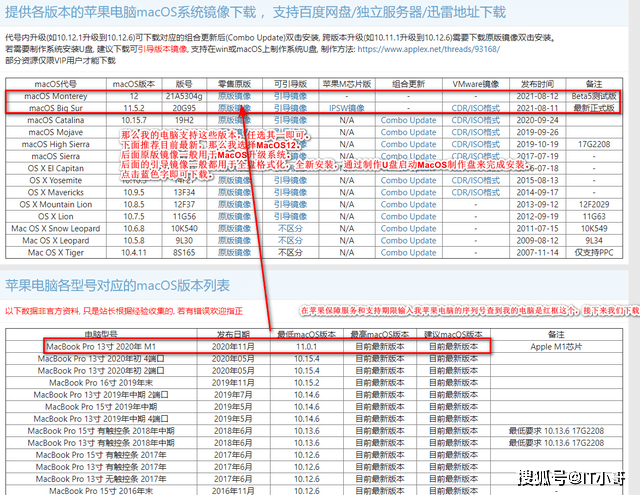Image resolution: width=640 pixels, height=495 pixels.
Task: Open CDR/ISO格式 link for macOS Mojave
Action: (x=476, y=132)
